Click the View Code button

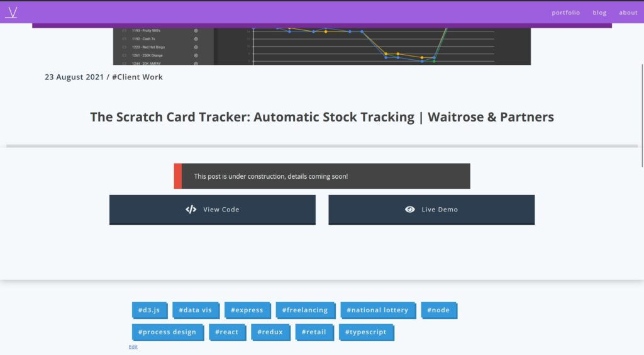click(213, 210)
